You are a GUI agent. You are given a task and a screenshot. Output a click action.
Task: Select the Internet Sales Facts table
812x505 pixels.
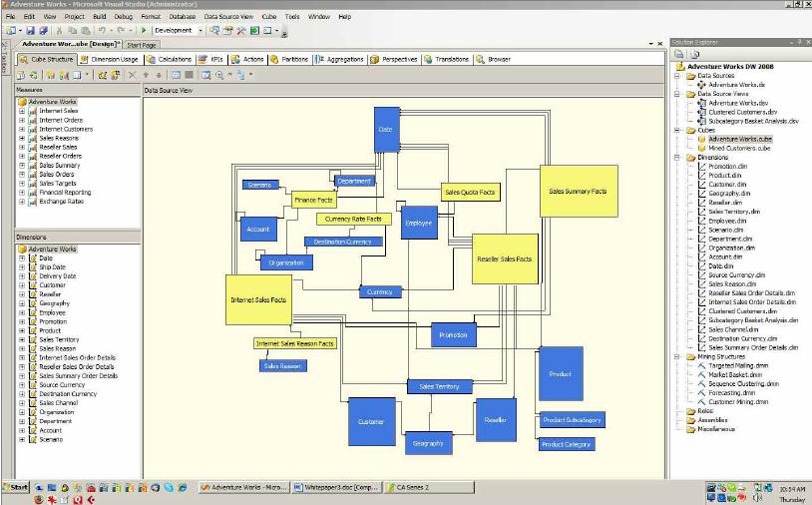(x=258, y=299)
